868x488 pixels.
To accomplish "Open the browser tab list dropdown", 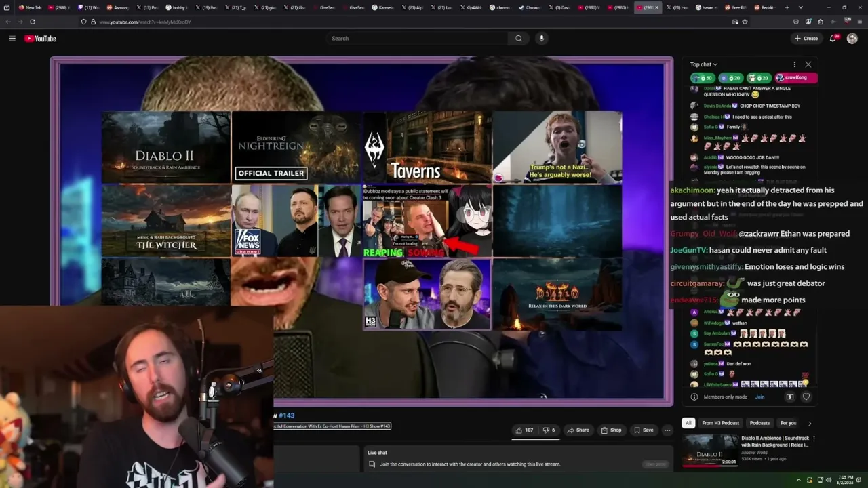I will [x=801, y=7].
